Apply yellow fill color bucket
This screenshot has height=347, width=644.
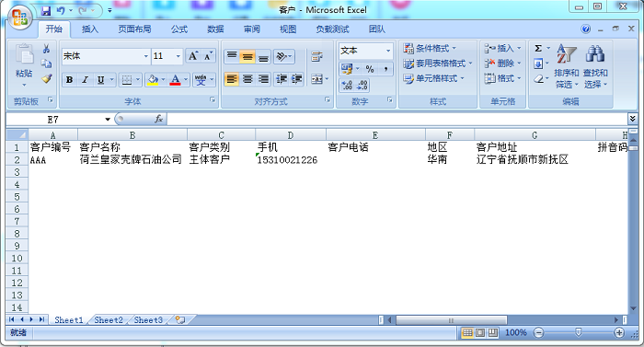click(x=153, y=80)
